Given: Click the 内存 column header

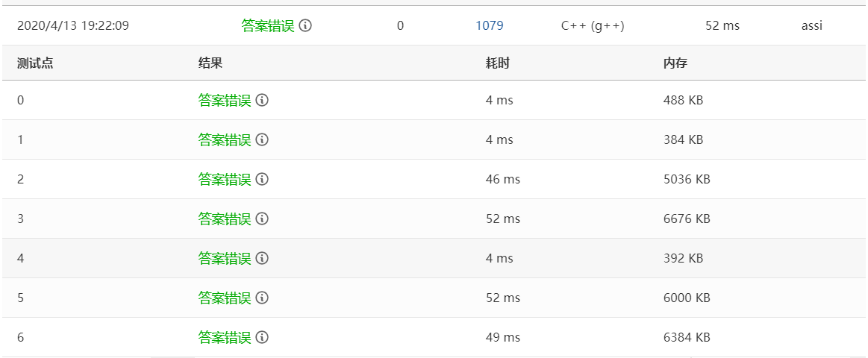Looking at the screenshot, I should [x=675, y=63].
